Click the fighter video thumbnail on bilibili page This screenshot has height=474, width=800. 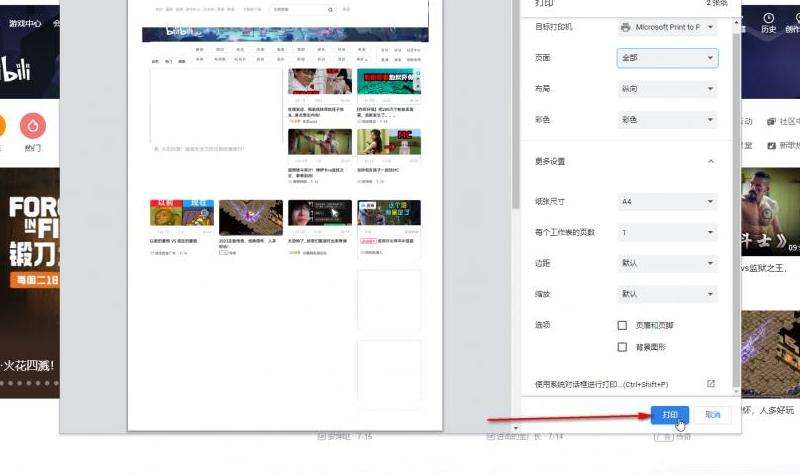[770, 211]
